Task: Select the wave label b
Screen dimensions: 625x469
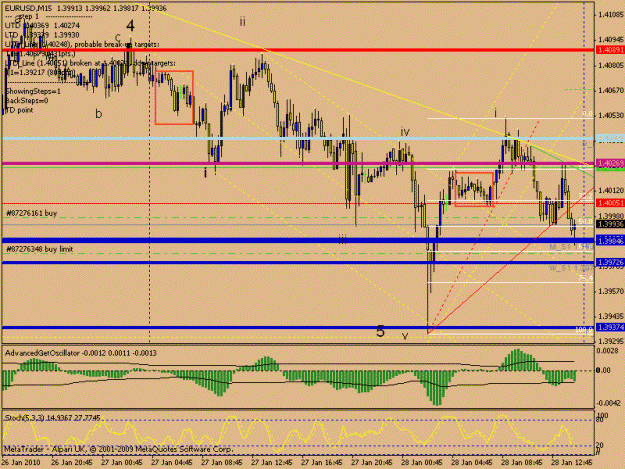Action: pyautogui.click(x=98, y=114)
